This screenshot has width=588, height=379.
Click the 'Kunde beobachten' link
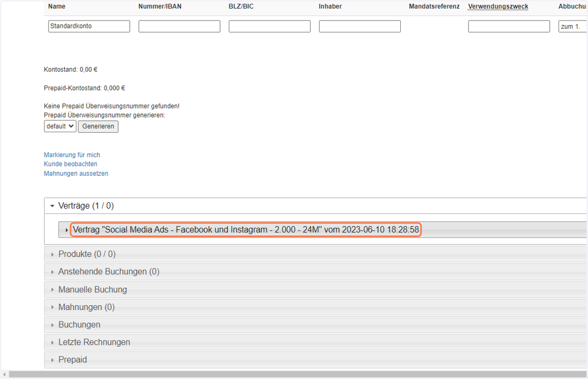(71, 164)
